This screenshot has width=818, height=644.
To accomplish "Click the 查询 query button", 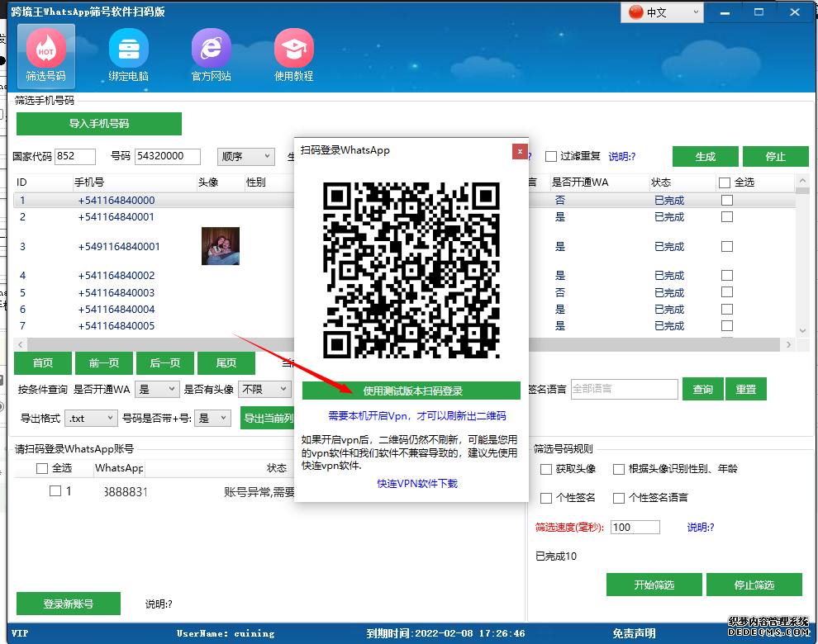I will tap(702, 388).
